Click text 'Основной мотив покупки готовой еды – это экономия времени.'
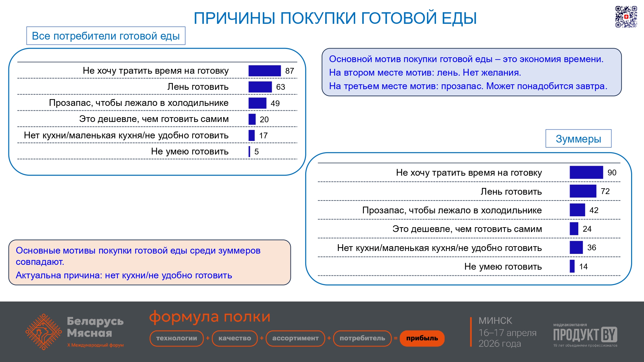644x362 pixels. (466, 59)
